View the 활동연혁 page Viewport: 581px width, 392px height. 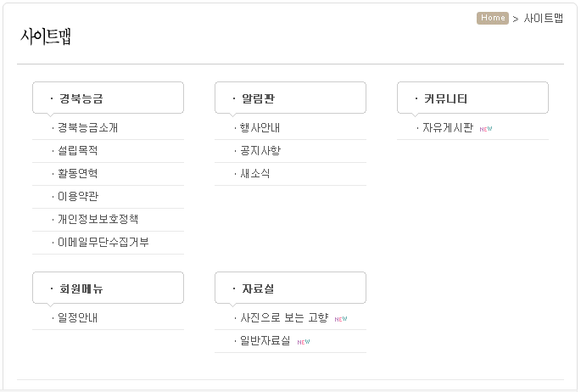78,174
